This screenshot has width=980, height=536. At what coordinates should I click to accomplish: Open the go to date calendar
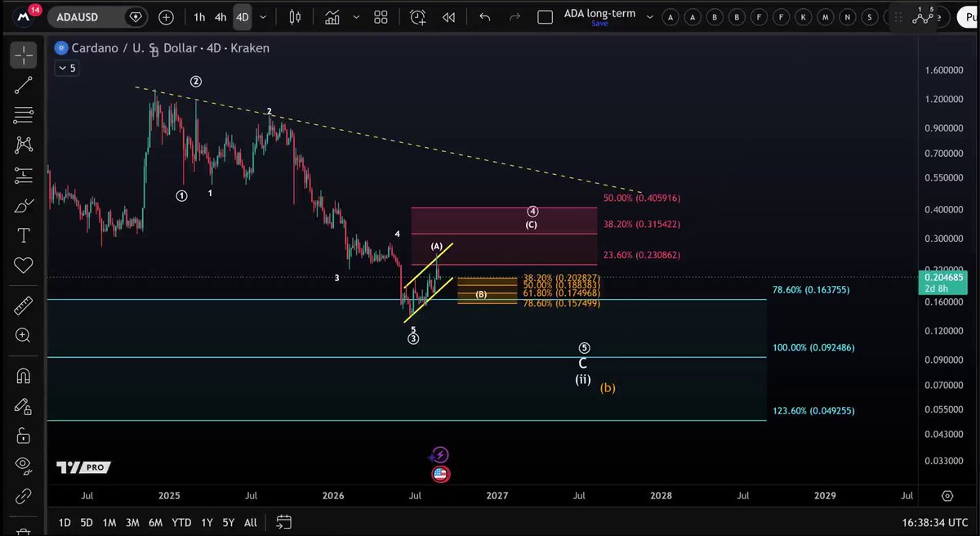(283, 521)
